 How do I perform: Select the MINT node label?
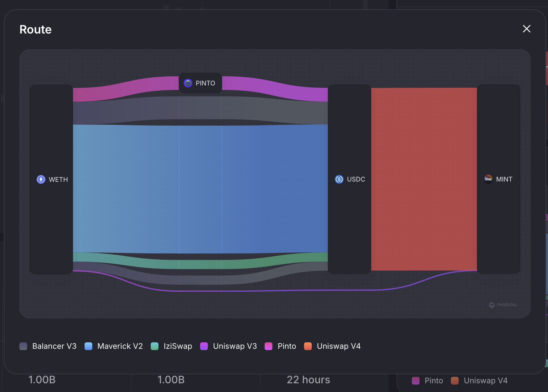504,179
